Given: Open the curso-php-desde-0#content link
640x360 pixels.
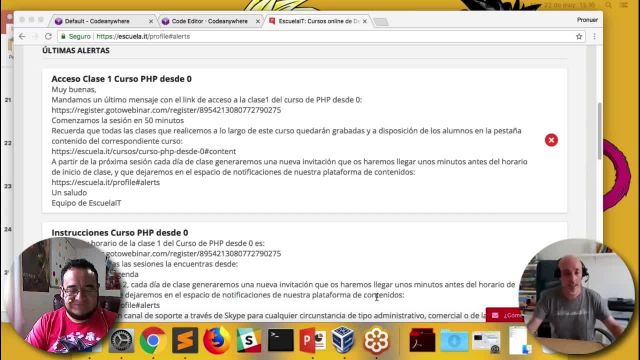Looking at the screenshot, I should [144, 151].
